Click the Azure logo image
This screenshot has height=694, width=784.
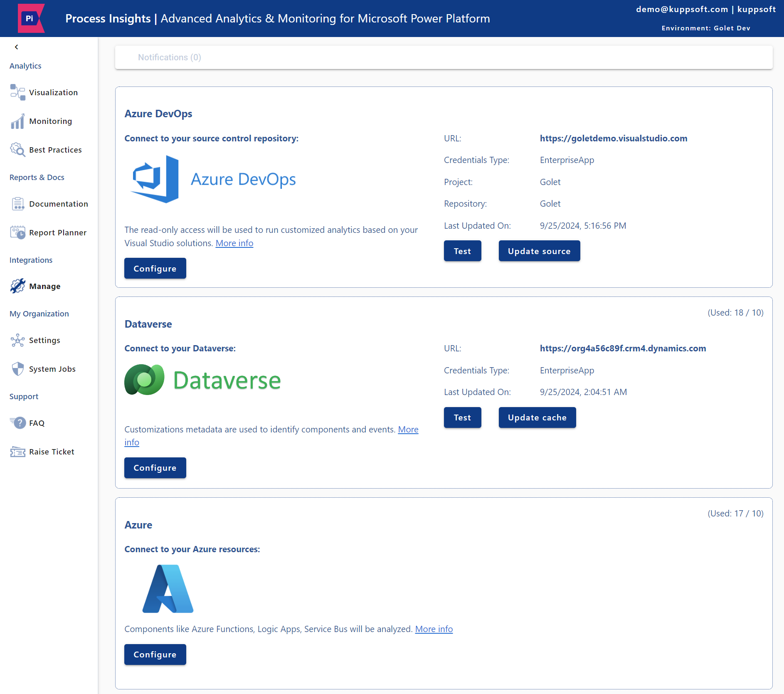(x=168, y=589)
